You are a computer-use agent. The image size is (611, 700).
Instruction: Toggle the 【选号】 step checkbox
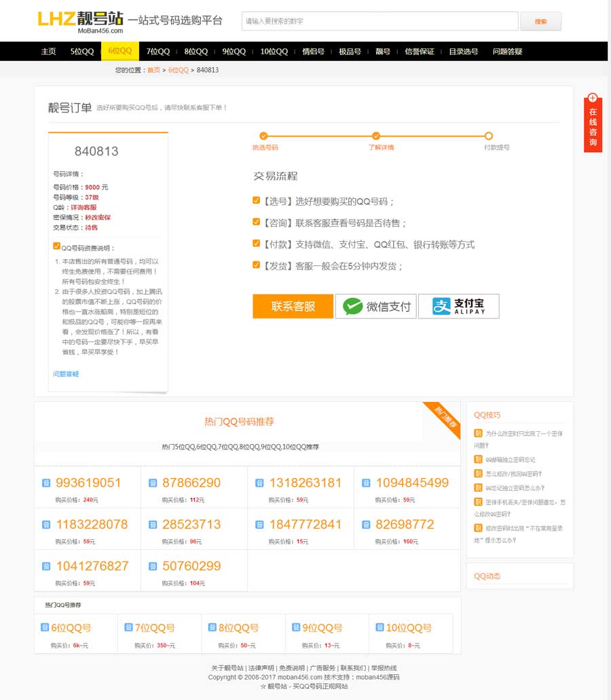pyautogui.click(x=257, y=201)
